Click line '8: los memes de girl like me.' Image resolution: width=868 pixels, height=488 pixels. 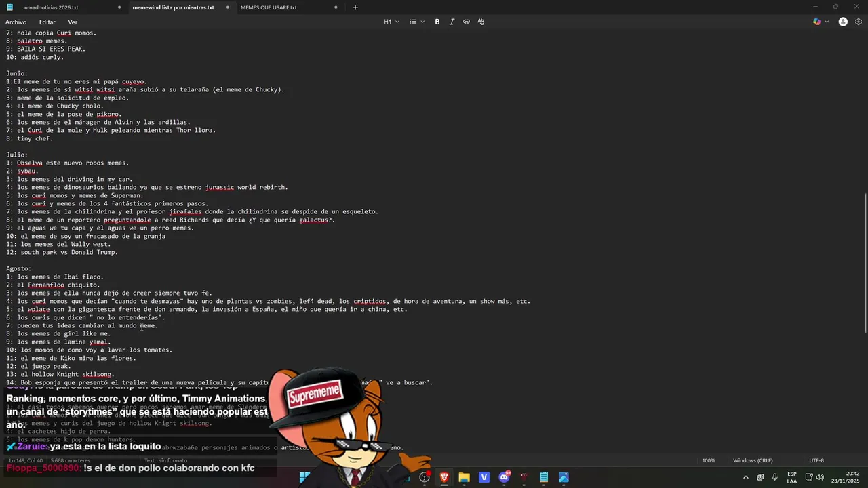pos(58,333)
